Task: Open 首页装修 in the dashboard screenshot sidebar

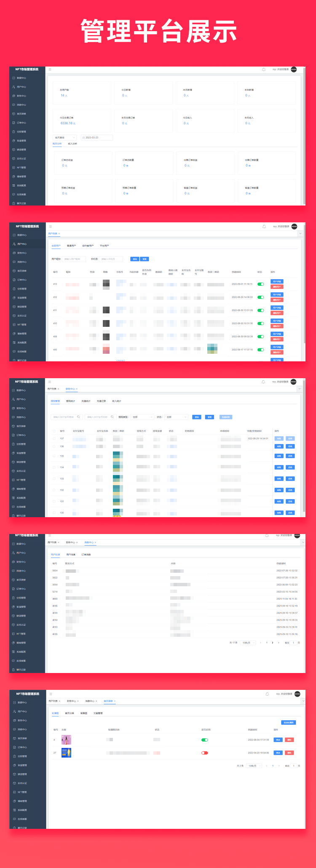Action: click(x=21, y=114)
